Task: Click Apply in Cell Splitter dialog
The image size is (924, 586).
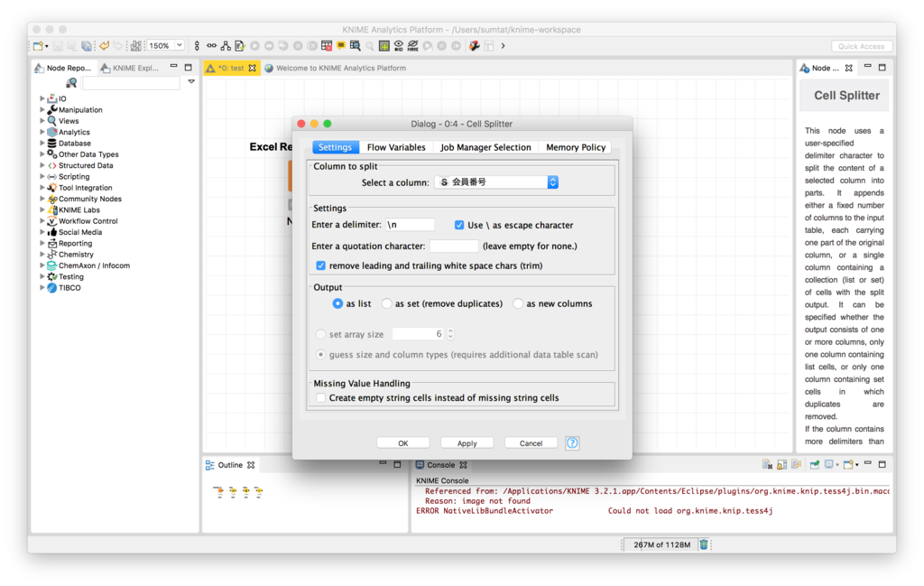Action: [467, 443]
